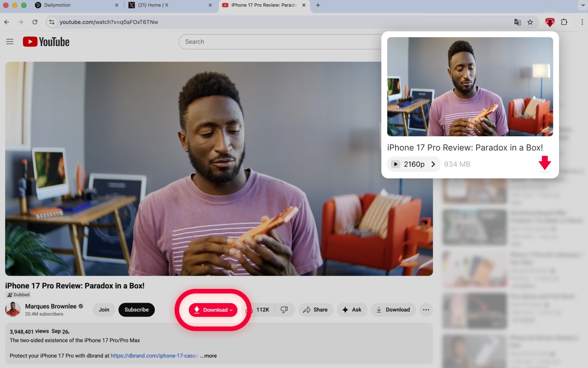Click the popup video thumbnail
Viewport: 588px width, 368px height.
tap(470, 86)
